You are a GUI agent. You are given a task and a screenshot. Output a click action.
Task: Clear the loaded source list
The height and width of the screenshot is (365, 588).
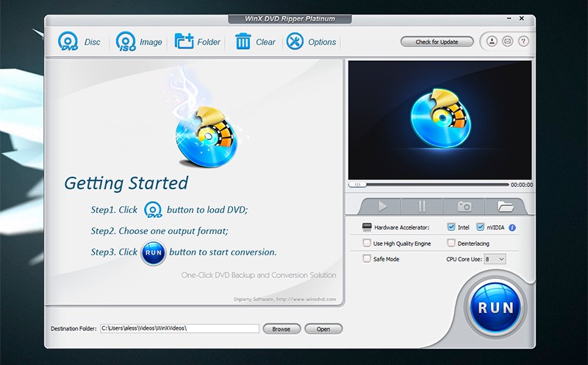[255, 42]
